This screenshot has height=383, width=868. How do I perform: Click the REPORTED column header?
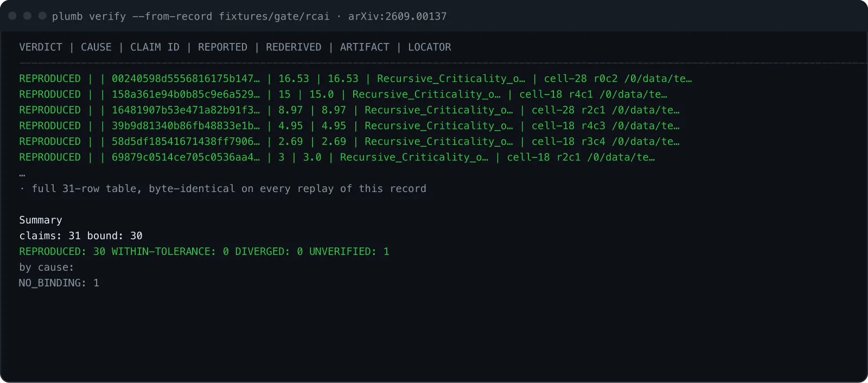(x=222, y=47)
